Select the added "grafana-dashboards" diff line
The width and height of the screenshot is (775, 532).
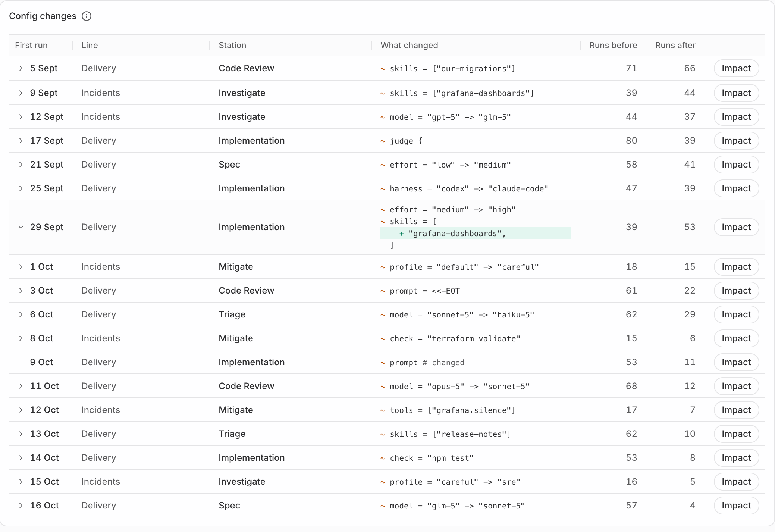(x=476, y=234)
